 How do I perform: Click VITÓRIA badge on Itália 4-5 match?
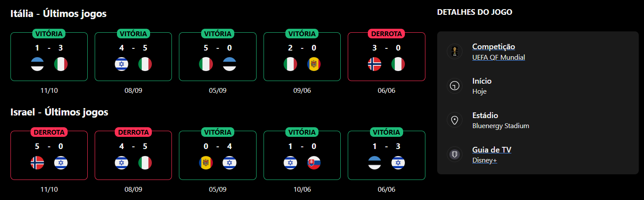(x=133, y=34)
